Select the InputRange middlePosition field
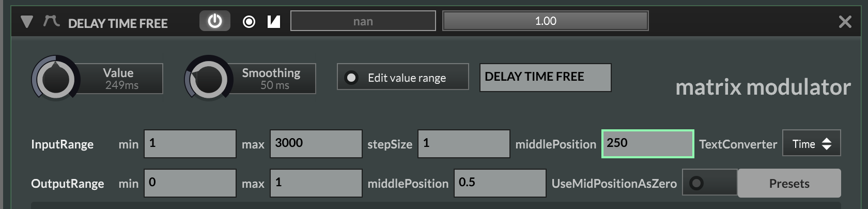 pyautogui.click(x=647, y=143)
